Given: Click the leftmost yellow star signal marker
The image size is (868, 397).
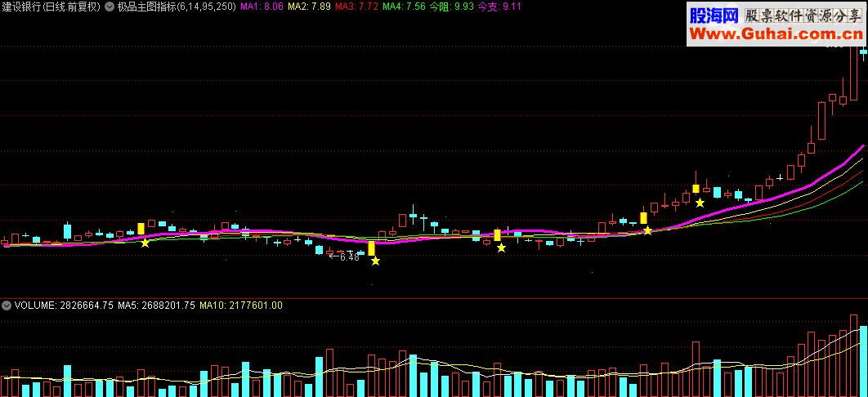Looking at the screenshot, I should [x=145, y=243].
